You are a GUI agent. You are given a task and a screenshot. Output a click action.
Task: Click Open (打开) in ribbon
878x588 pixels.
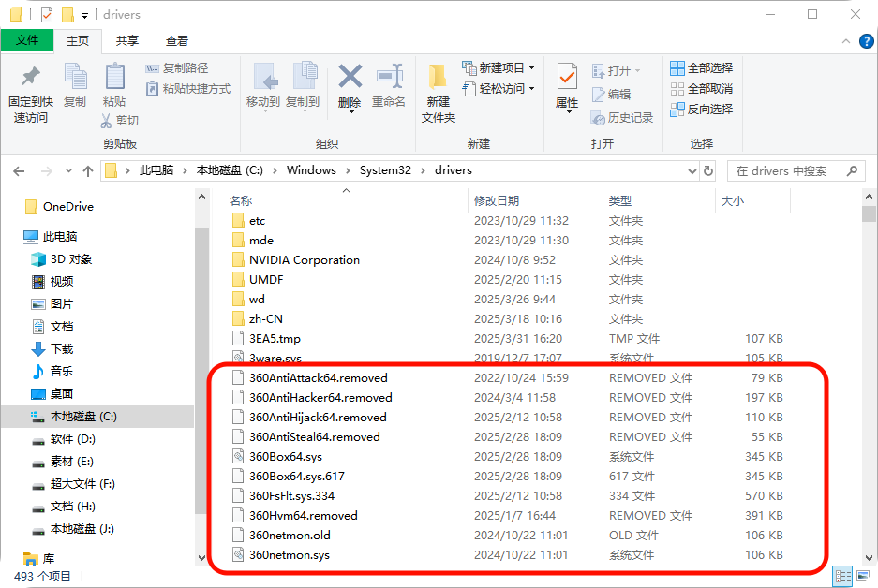pos(616,70)
